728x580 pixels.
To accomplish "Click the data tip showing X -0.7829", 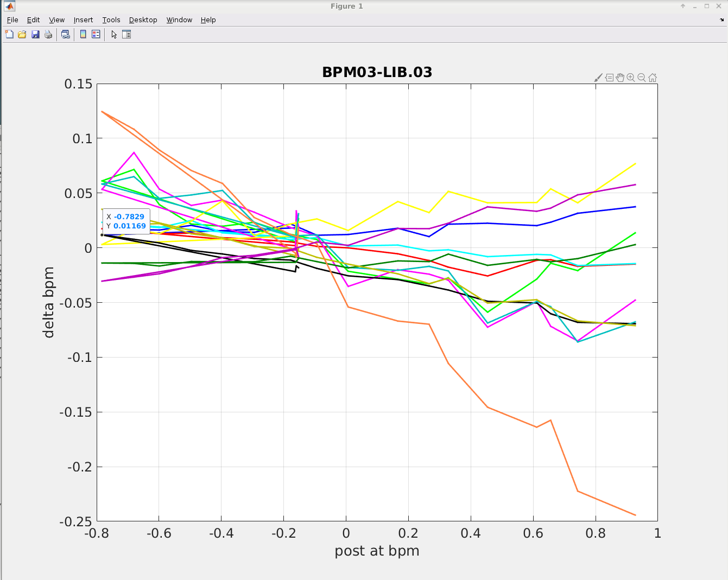I will pos(126,221).
